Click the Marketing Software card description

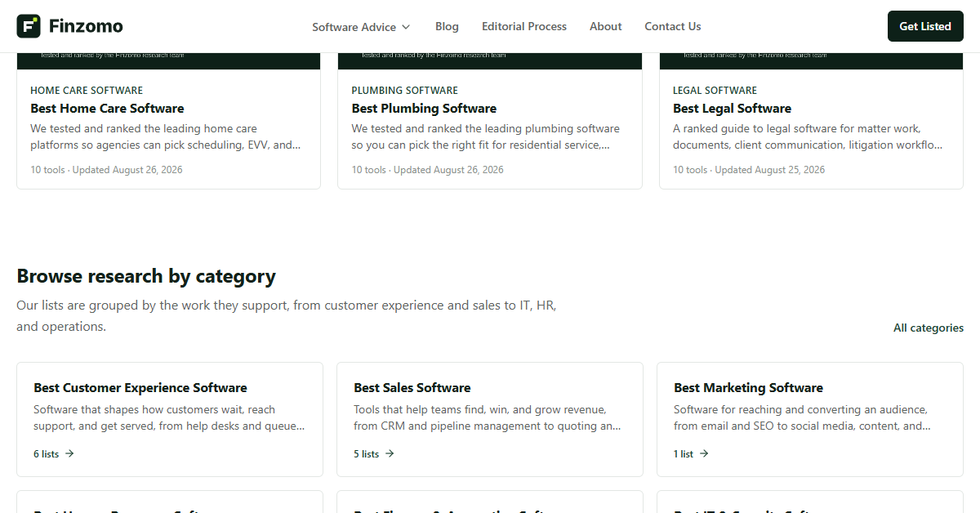click(x=802, y=417)
